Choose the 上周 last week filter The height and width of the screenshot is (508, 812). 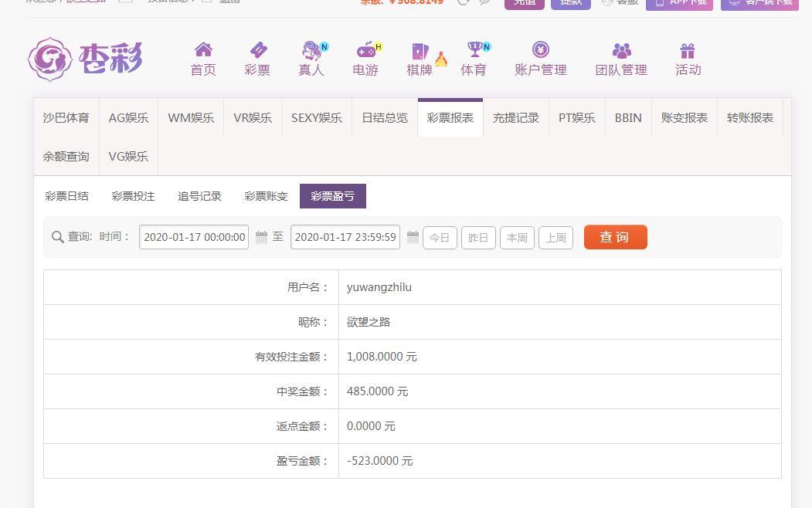tap(555, 238)
